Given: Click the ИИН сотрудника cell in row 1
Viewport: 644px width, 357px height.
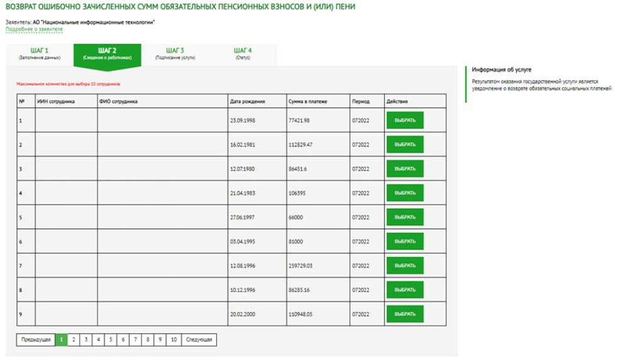Looking at the screenshot, I should [x=66, y=120].
